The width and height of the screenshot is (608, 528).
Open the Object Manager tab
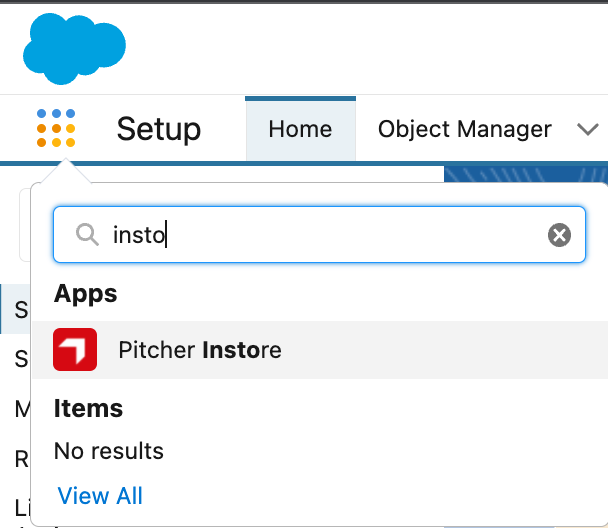tap(464, 129)
